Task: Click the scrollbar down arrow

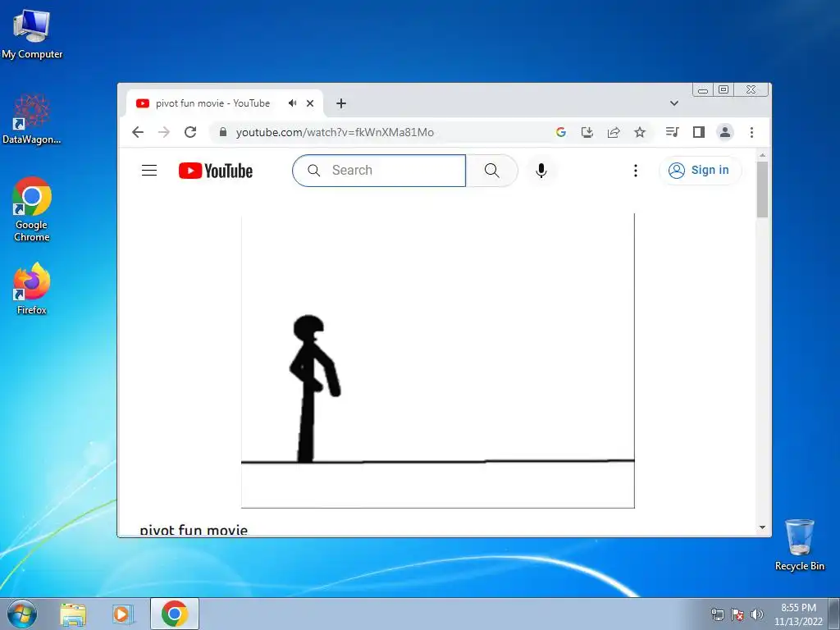Action: click(762, 527)
